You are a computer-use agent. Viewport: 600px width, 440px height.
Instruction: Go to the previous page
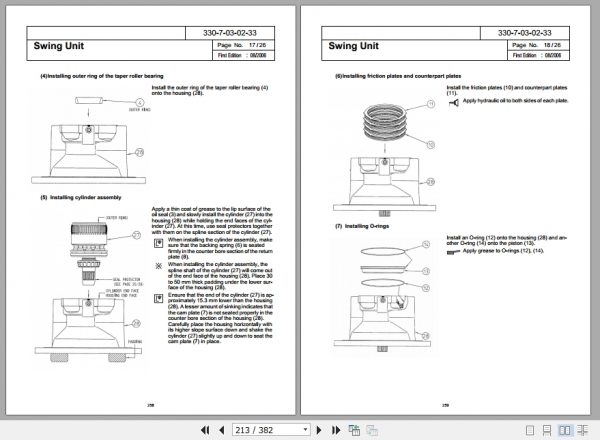coord(222,430)
